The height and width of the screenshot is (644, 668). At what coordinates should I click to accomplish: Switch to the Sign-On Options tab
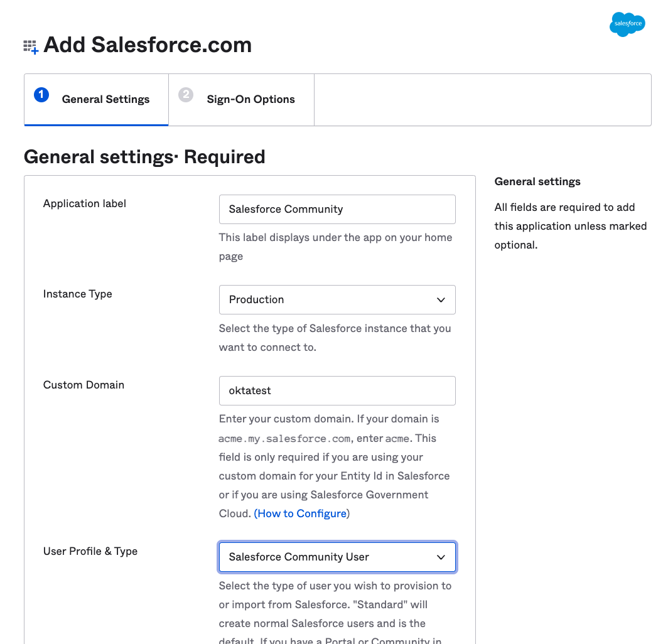tap(251, 99)
